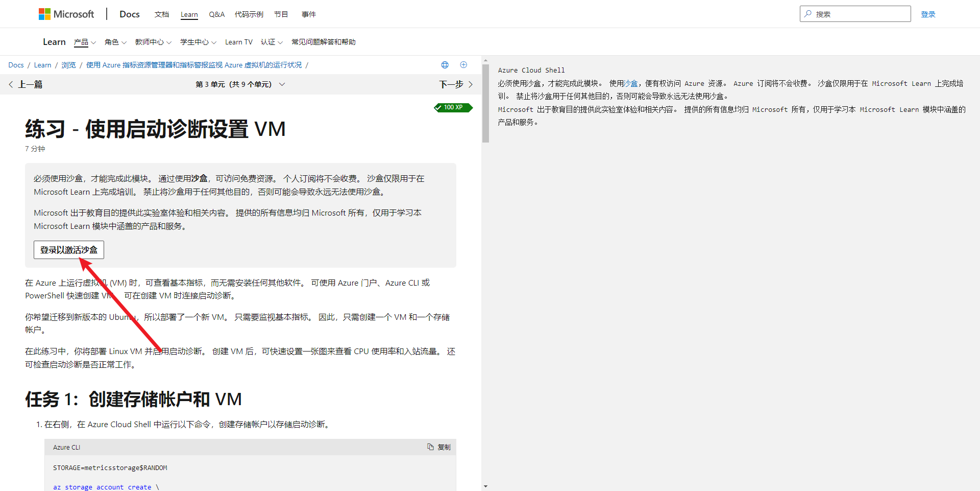980x491 pixels.
Task: Open Q&A in the top navigation
Action: point(216,14)
